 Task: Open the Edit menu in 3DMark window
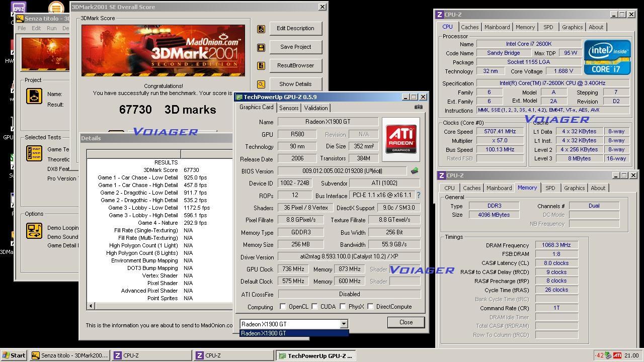(x=36, y=28)
